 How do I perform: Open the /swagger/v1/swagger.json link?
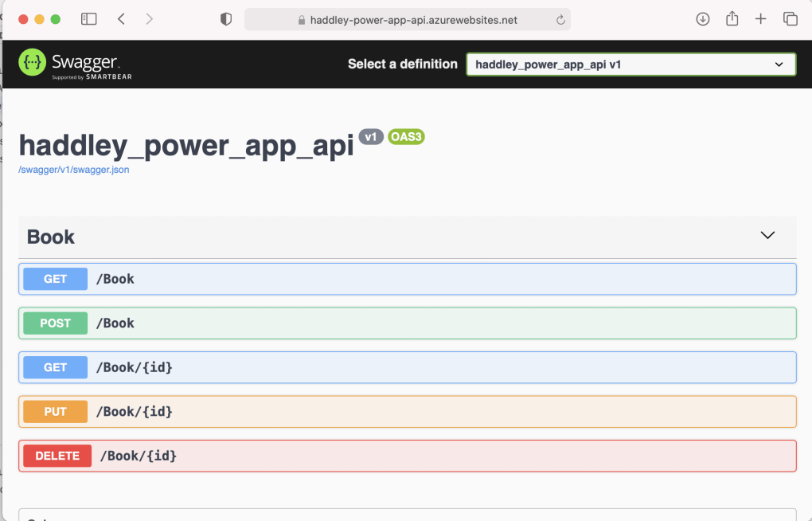tap(74, 170)
